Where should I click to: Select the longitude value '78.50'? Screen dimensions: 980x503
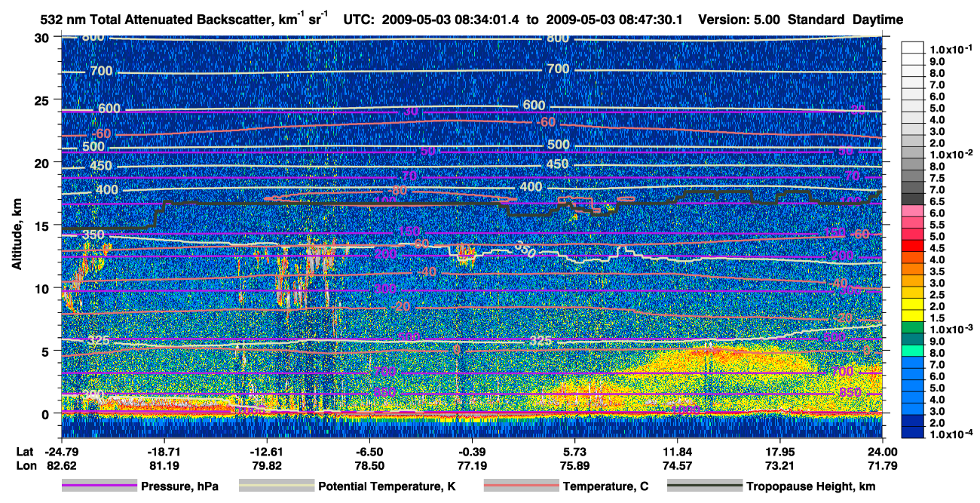(x=369, y=466)
